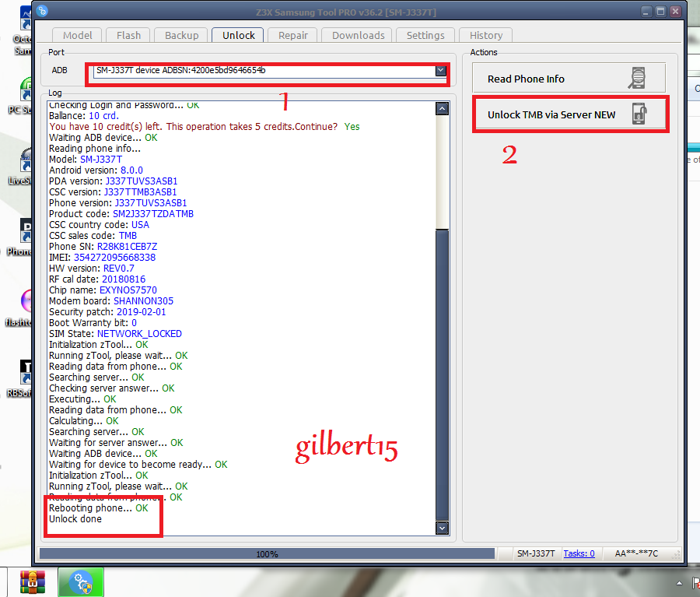The image size is (700, 597).
Task: Go to the Repair tab
Action: tap(293, 35)
